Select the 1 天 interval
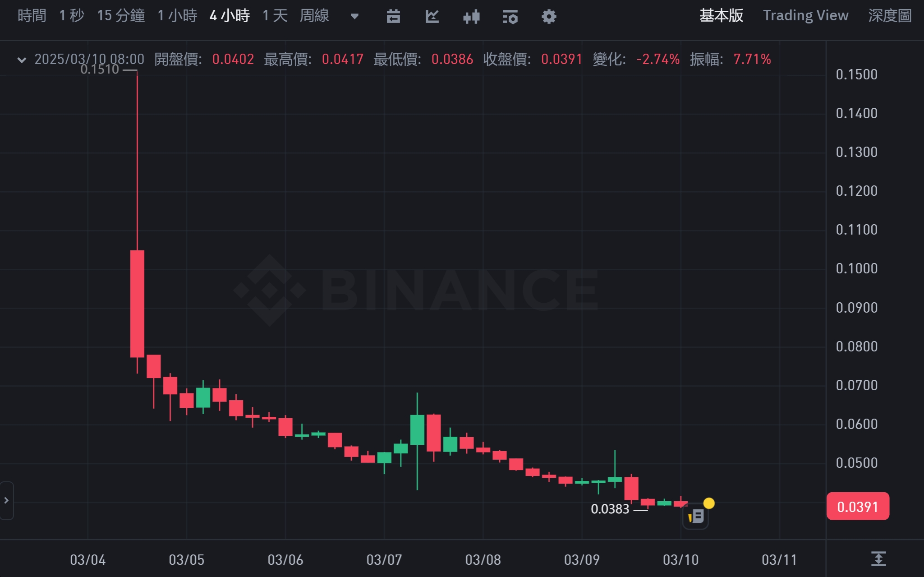 click(275, 16)
